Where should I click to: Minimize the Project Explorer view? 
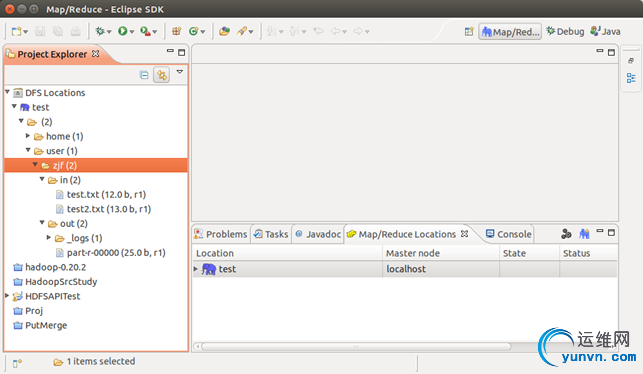coord(170,51)
